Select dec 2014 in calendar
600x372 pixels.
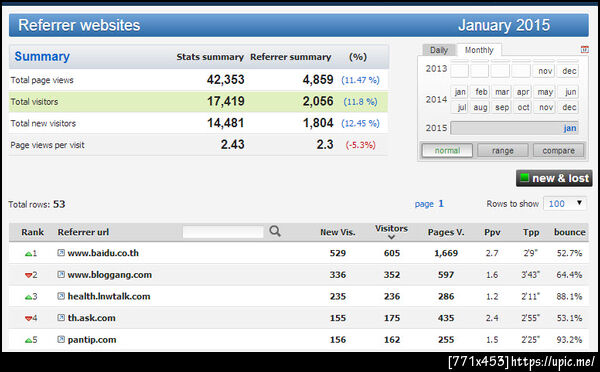pyautogui.click(x=569, y=107)
